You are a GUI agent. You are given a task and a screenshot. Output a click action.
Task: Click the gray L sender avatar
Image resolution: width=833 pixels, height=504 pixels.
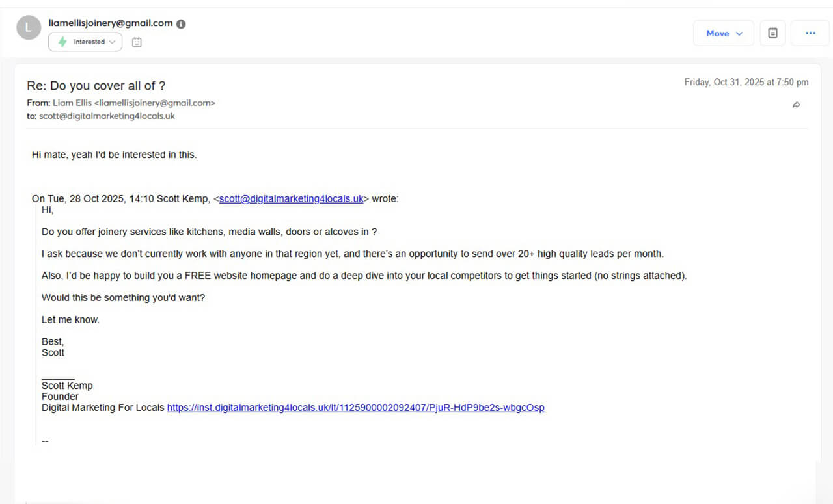29,27
